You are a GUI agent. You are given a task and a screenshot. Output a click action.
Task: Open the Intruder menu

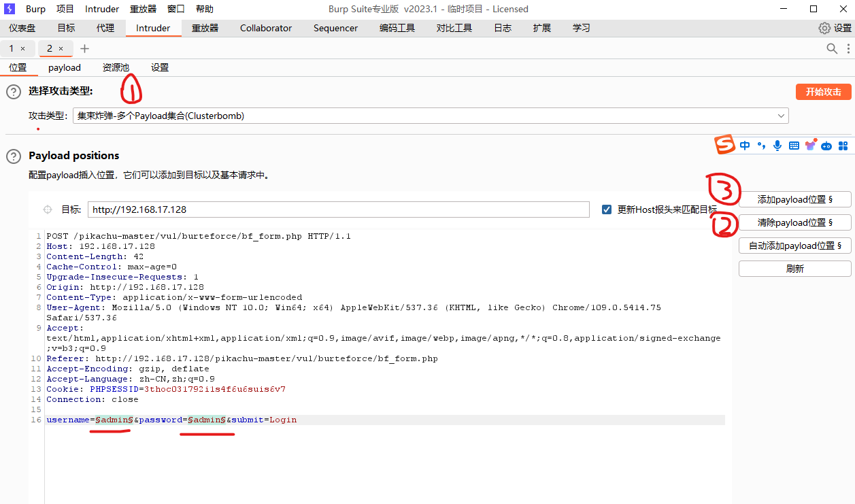tap(102, 9)
